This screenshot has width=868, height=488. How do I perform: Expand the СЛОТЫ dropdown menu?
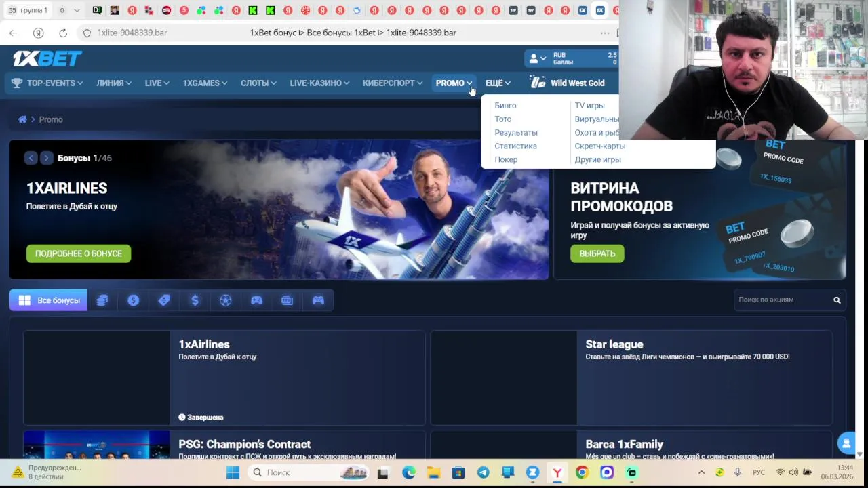pos(258,83)
